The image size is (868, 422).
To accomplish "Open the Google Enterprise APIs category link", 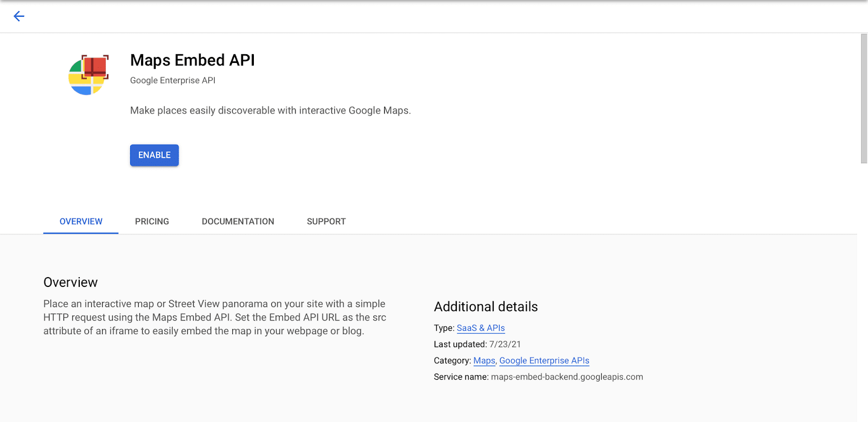I will 544,361.
